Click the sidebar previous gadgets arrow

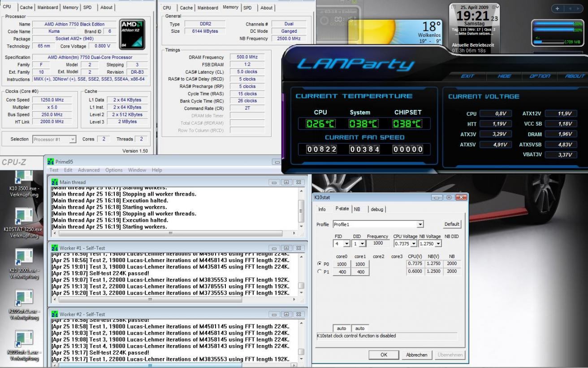[569, 9]
